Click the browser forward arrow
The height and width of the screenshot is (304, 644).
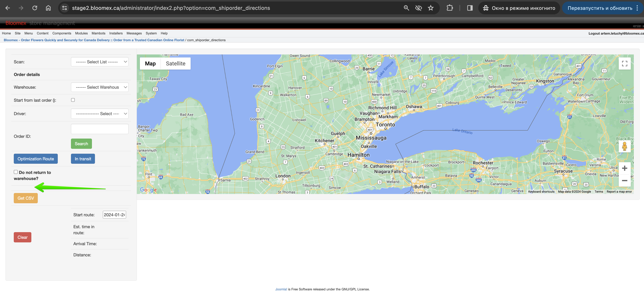coord(21,8)
